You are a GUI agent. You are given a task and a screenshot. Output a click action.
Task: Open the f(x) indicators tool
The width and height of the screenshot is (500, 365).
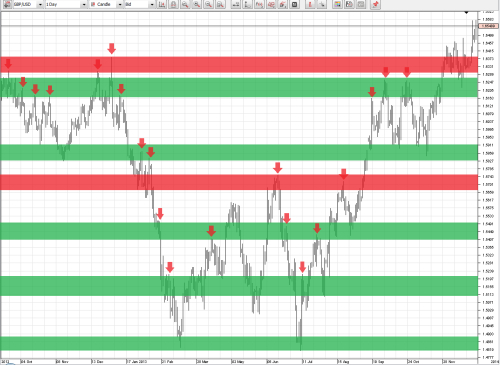(x=259, y=4)
